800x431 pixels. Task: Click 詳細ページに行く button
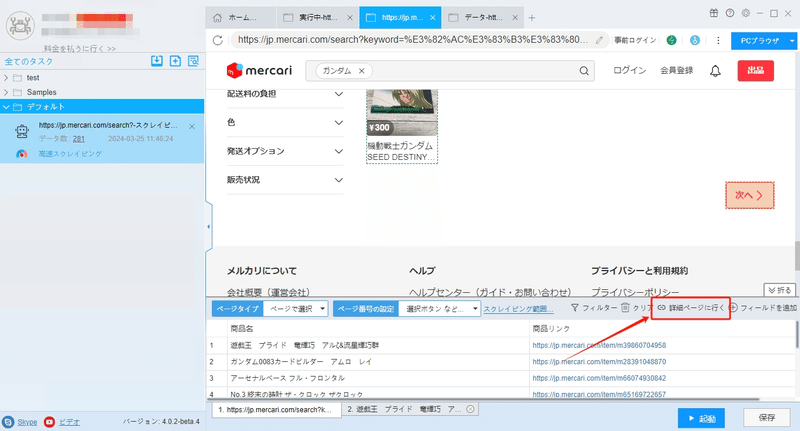point(691,308)
